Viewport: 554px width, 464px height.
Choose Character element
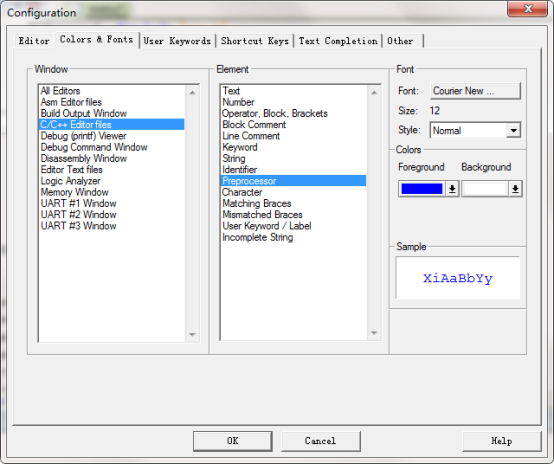(293, 192)
